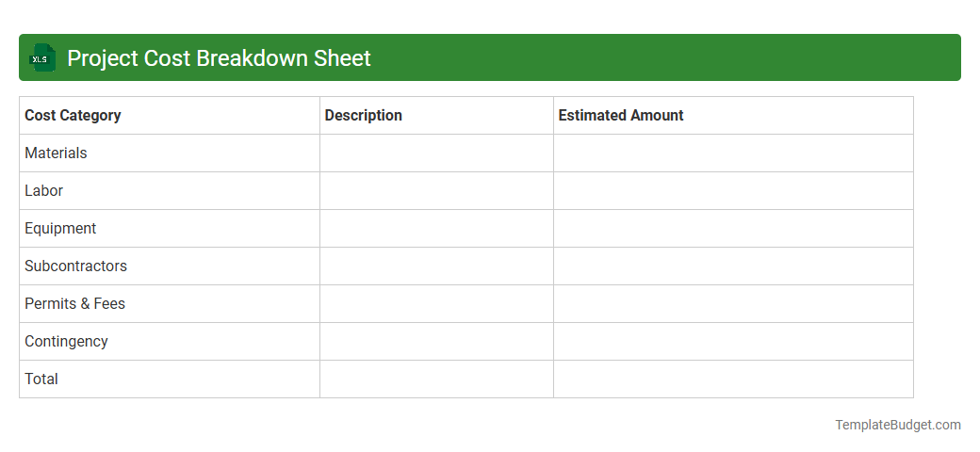Click the Project Cost Breakdown Sheet title
980x452 pixels.
coord(219,58)
